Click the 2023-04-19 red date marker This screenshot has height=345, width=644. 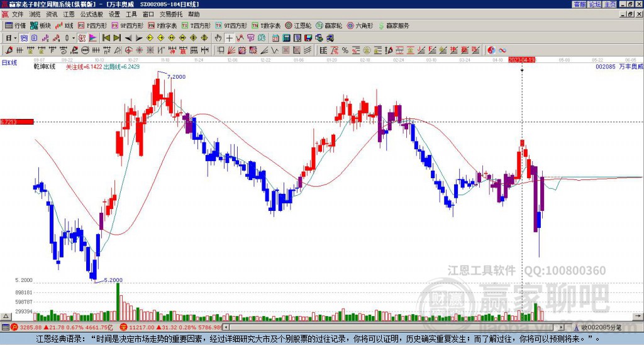(x=521, y=60)
